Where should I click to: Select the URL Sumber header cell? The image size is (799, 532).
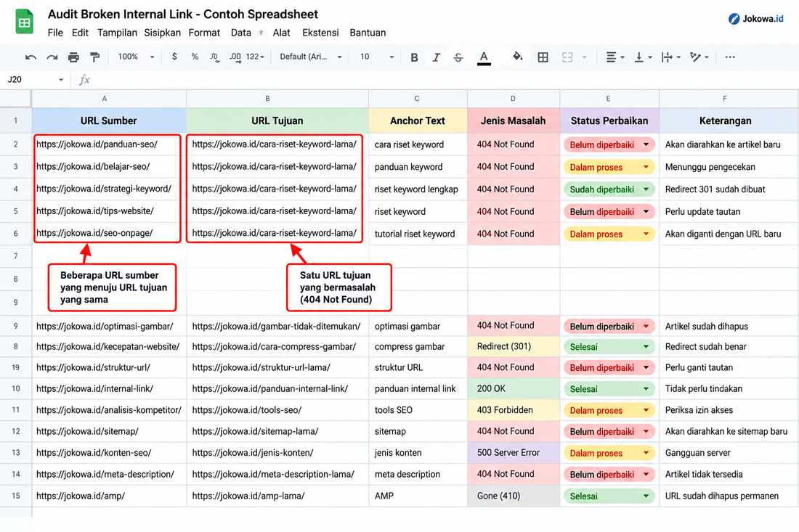109,120
